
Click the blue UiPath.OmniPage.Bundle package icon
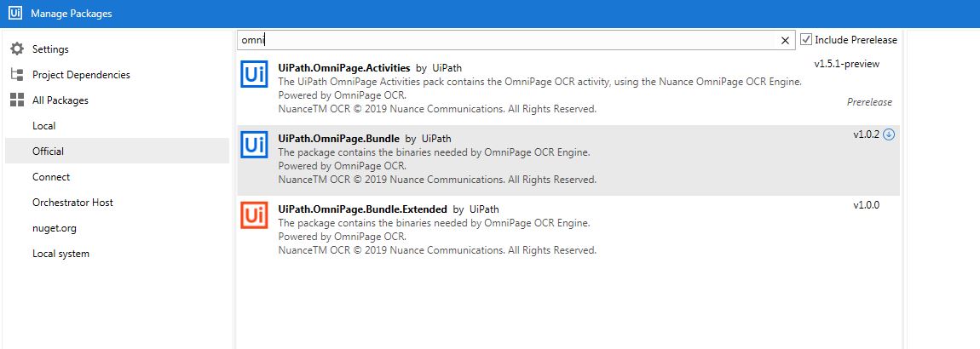click(255, 146)
